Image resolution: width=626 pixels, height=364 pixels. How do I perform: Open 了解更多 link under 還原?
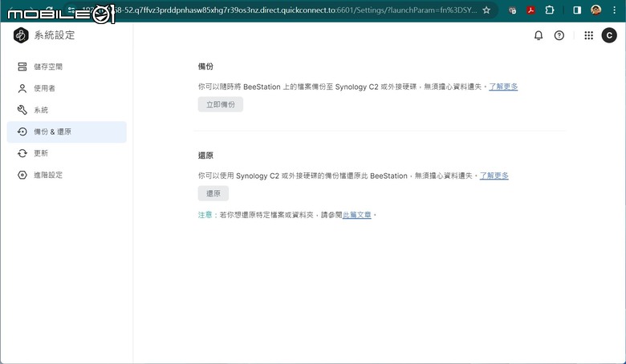point(494,176)
